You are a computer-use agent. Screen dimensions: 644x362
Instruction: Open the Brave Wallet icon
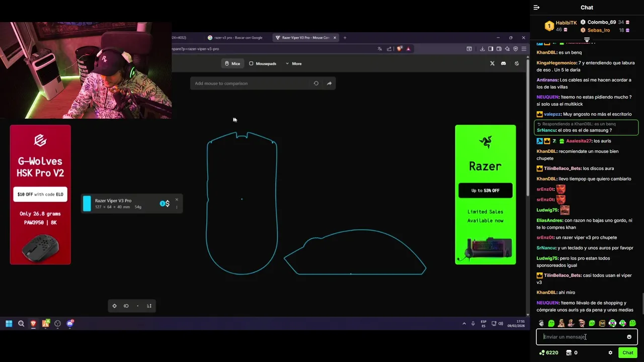499,49
